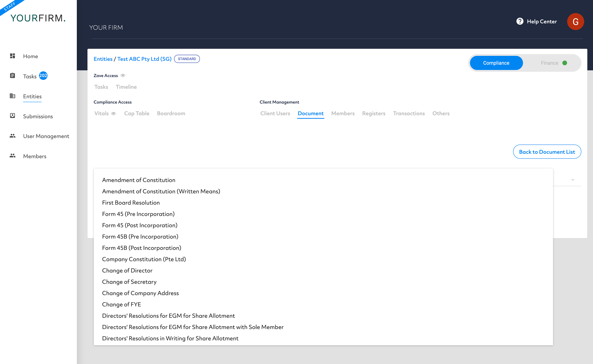The height and width of the screenshot is (364, 593).
Task: Select EGM Share Allotment with Sole Member
Action: tap(323, 327)
